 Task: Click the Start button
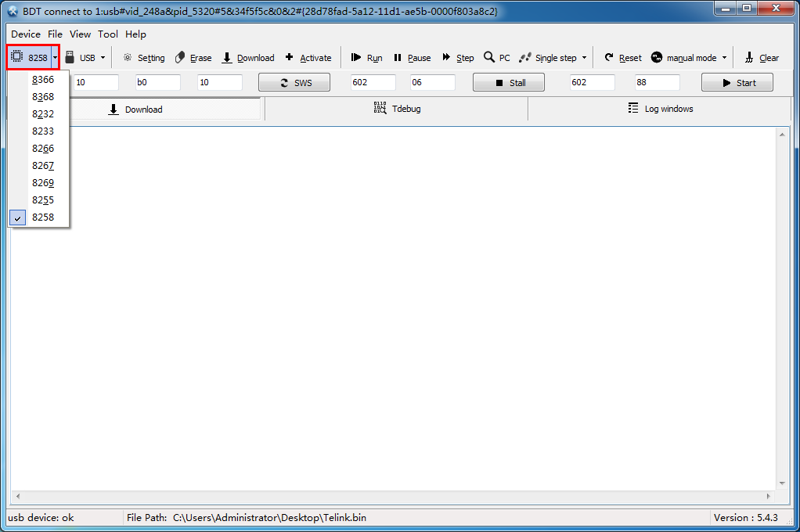[x=737, y=83]
